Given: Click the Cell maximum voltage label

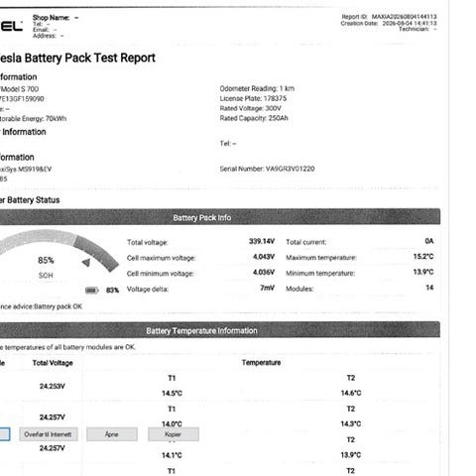Looking at the screenshot, I should tap(161, 258).
